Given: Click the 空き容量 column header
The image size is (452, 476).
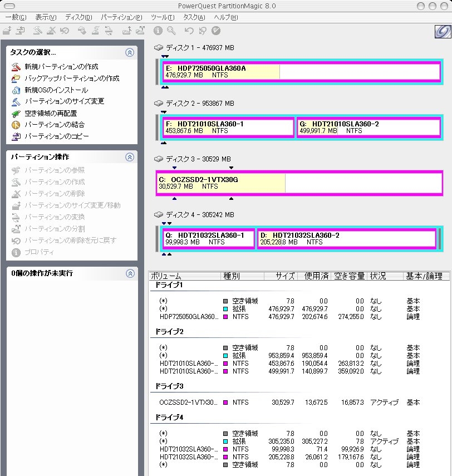Looking at the screenshot, I should point(349,276).
